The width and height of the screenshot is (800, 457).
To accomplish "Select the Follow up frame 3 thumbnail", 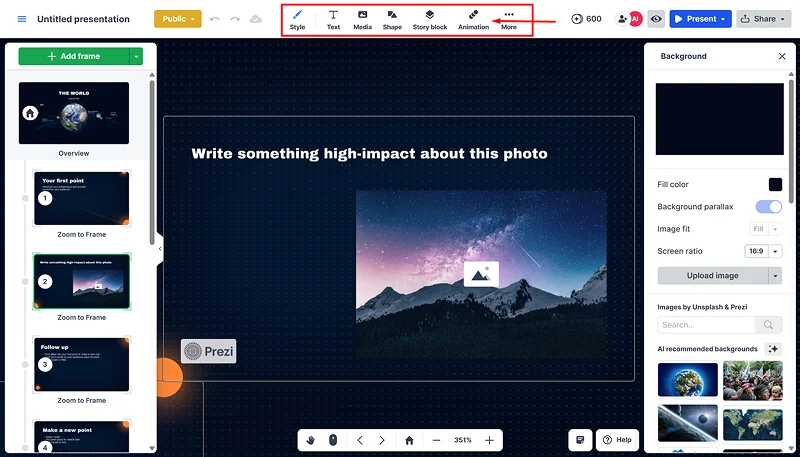I will click(81, 363).
